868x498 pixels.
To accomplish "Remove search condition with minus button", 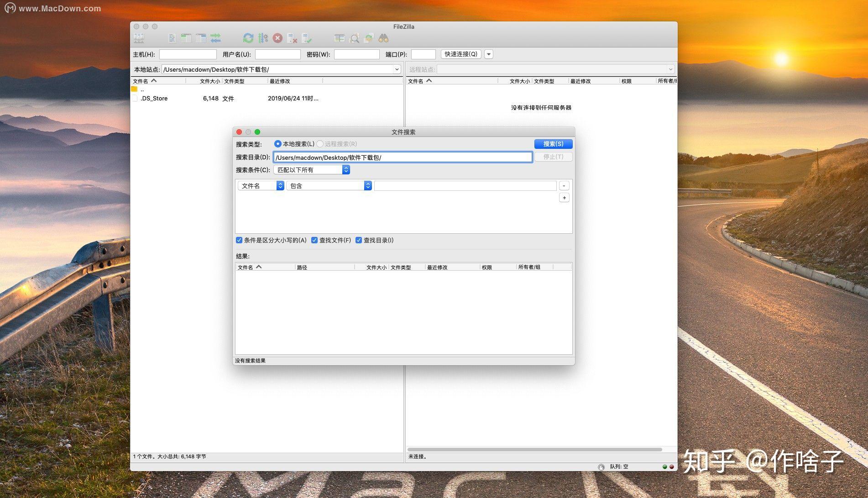I will (564, 186).
